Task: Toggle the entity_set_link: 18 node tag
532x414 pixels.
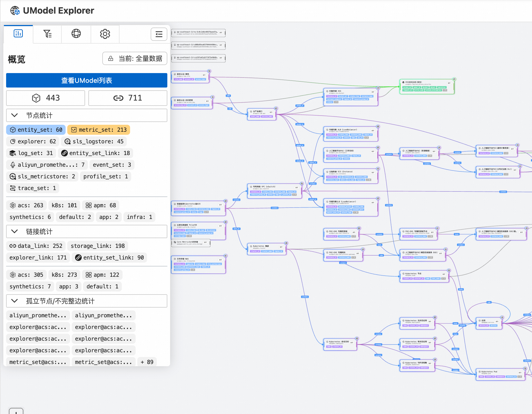Action: click(96, 153)
